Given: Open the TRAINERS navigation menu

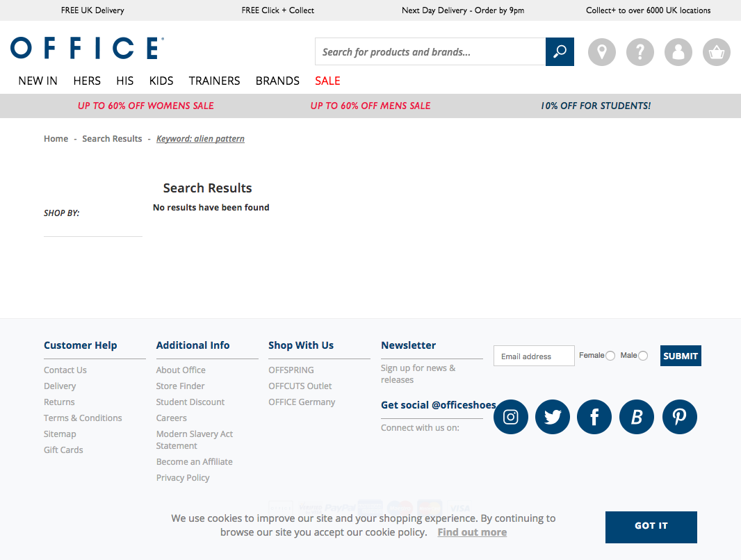Looking at the screenshot, I should pyautogui.click(x=214, y=81).
